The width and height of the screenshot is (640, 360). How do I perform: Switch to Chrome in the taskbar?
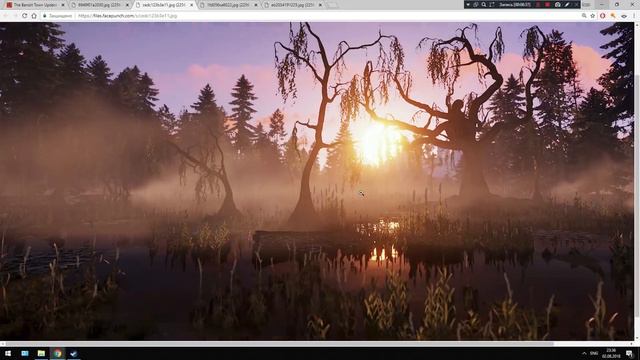58,353
